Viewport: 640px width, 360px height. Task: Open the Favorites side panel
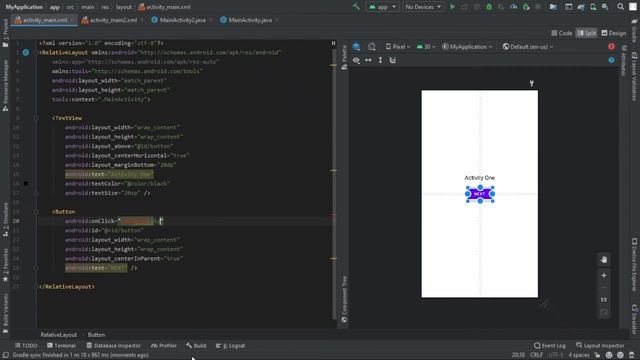[x=5, y=265]
